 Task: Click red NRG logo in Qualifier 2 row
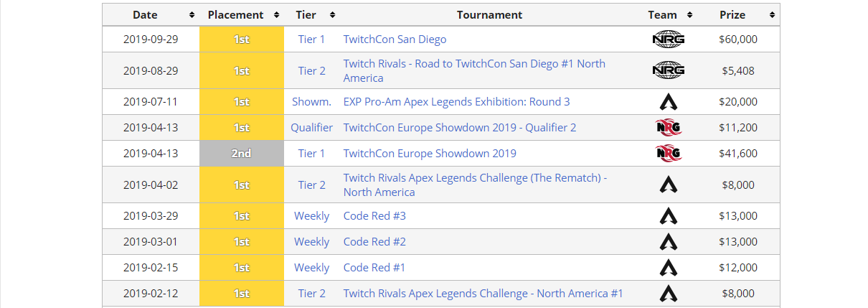(x=668, y=128)
